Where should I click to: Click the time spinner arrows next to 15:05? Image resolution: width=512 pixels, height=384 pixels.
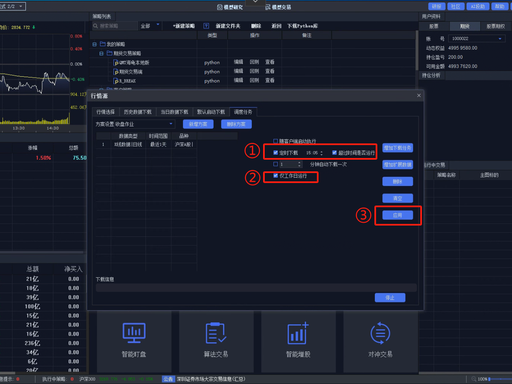(321, 153)
